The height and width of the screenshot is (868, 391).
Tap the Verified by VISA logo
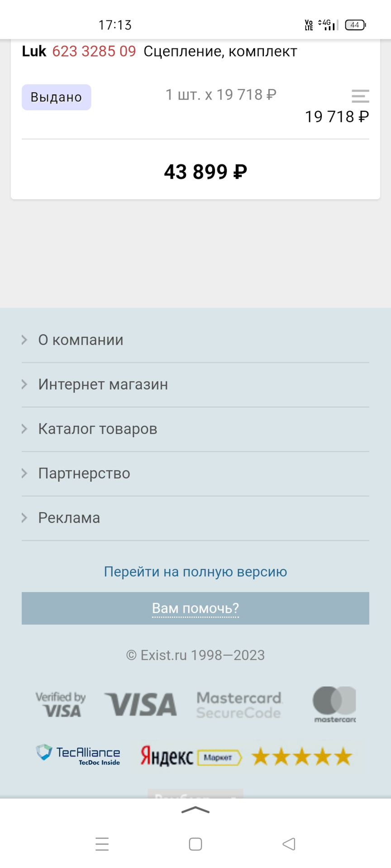click(x=61, y=704)
